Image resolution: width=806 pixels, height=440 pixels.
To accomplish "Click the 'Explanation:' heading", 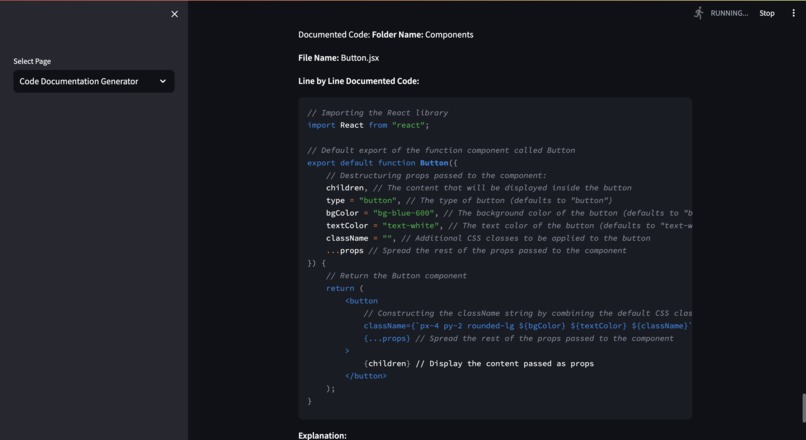I will tap(322, 435).
